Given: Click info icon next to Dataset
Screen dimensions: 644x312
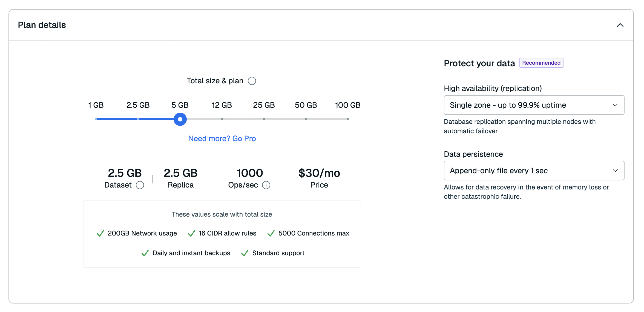Looking at the screenshot, I should click(140, 185).
